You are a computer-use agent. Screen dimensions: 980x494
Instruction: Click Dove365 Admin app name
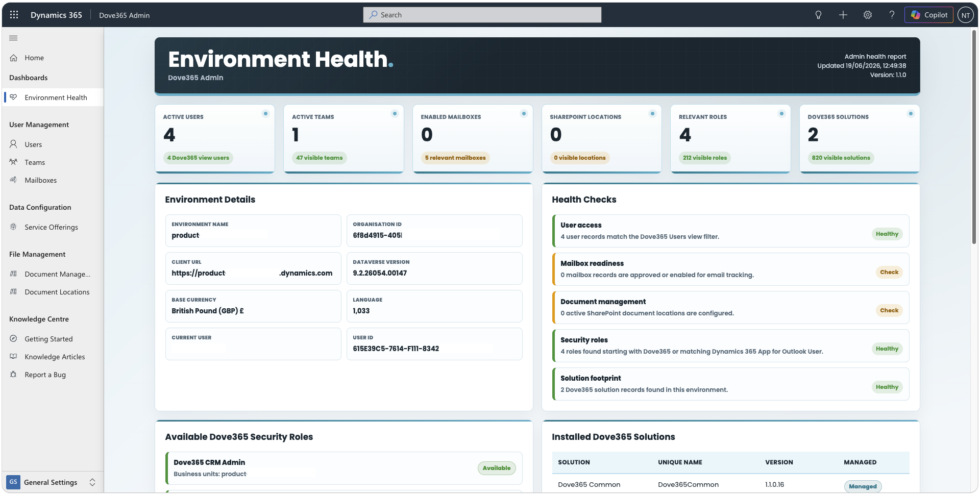[124, 15]
